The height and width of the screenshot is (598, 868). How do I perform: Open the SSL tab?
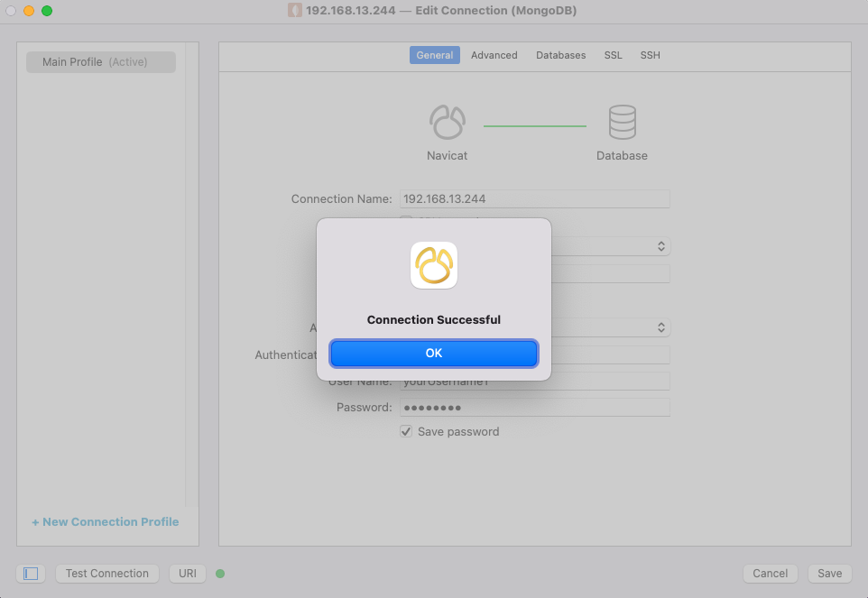click(613, 55)
